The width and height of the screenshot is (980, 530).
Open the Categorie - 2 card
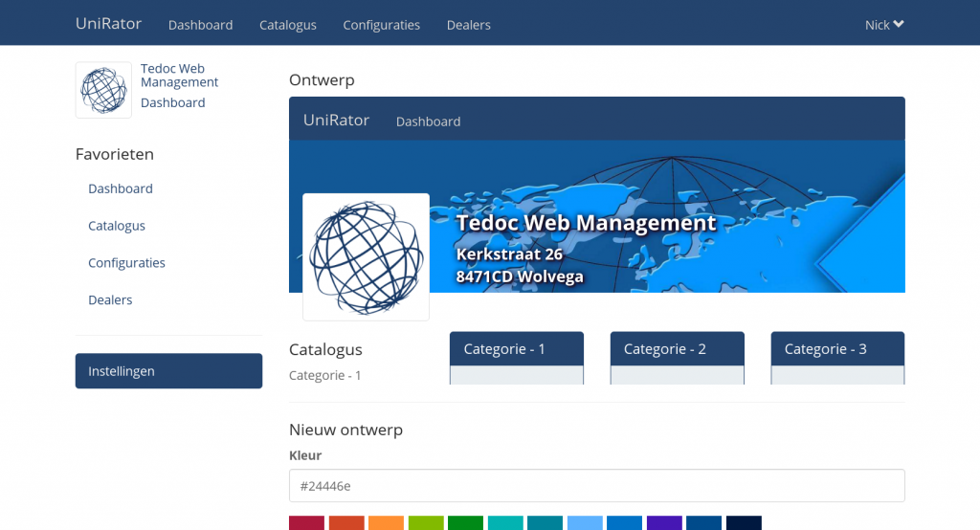coord(678,358)
